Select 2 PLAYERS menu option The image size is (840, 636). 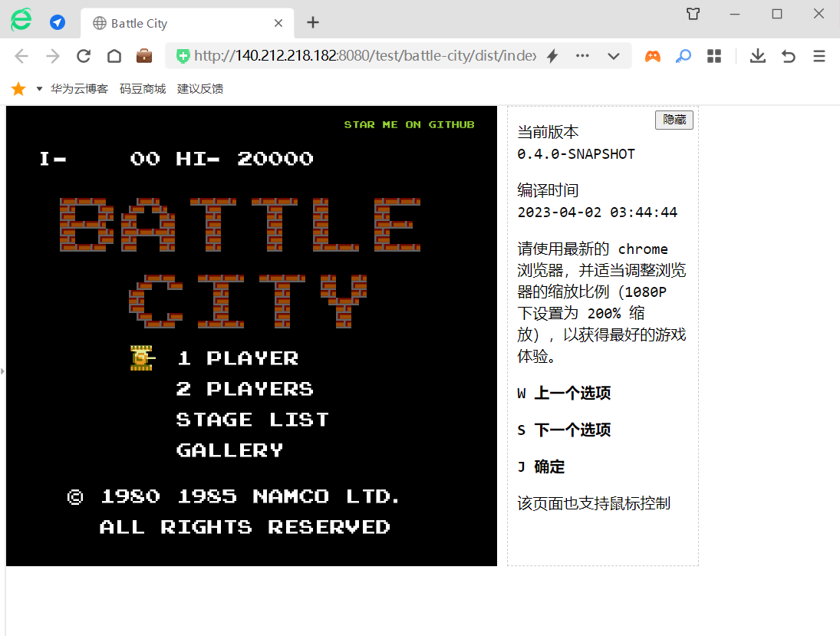click(245, 389)
